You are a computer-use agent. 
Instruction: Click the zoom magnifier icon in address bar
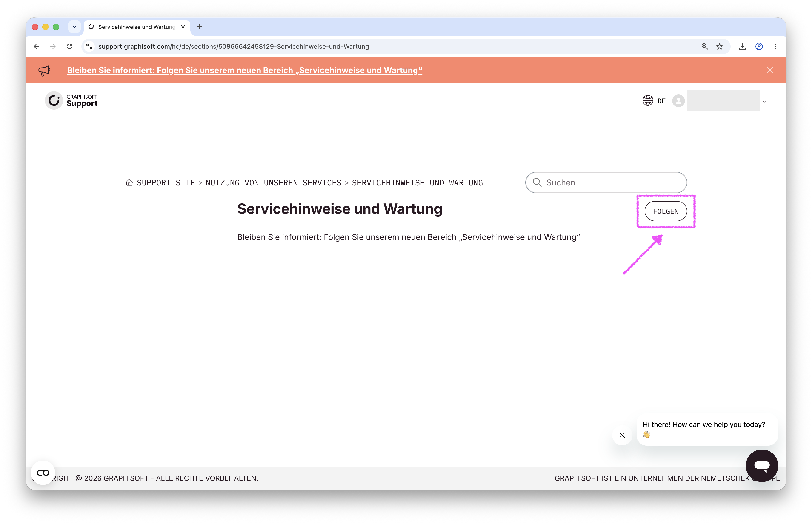[704, 46]
